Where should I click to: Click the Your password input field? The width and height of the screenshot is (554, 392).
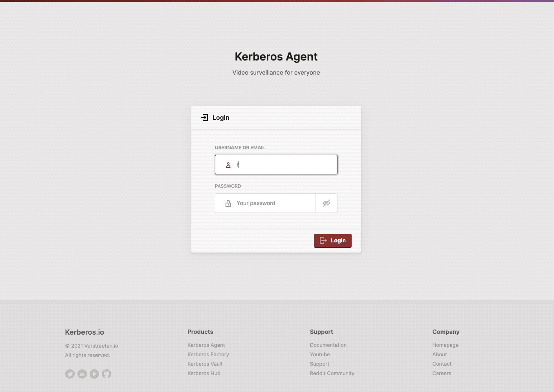(271, 203)
